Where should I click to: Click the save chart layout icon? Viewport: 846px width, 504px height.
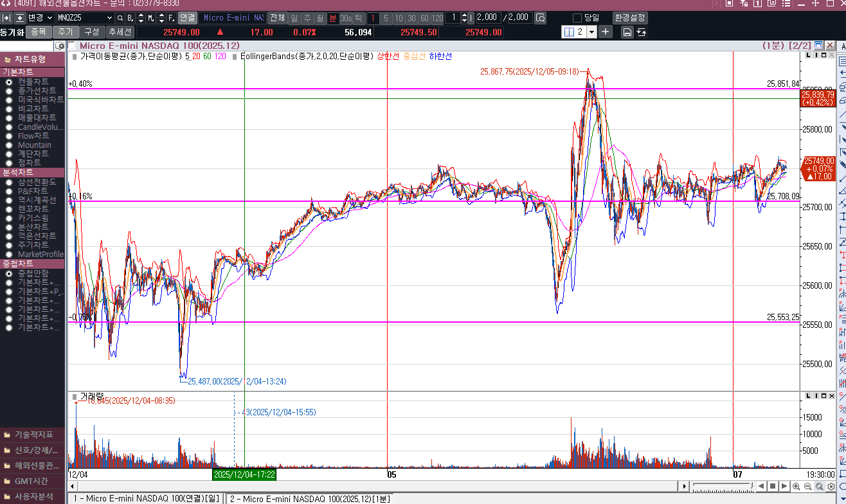click(x=627, y=32)
